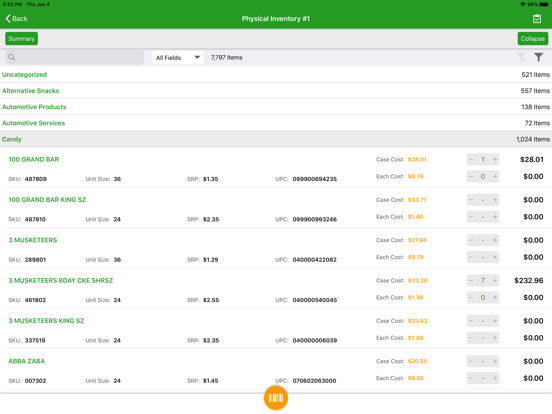Decrease case count for ABBA ZABA

(x=471, y=362)
